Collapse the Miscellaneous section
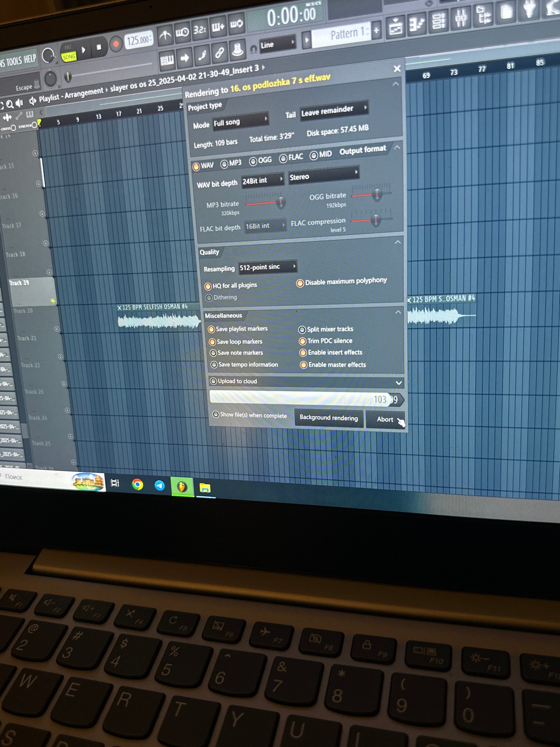This screenshot has height=747, width=560. (398, 312)
